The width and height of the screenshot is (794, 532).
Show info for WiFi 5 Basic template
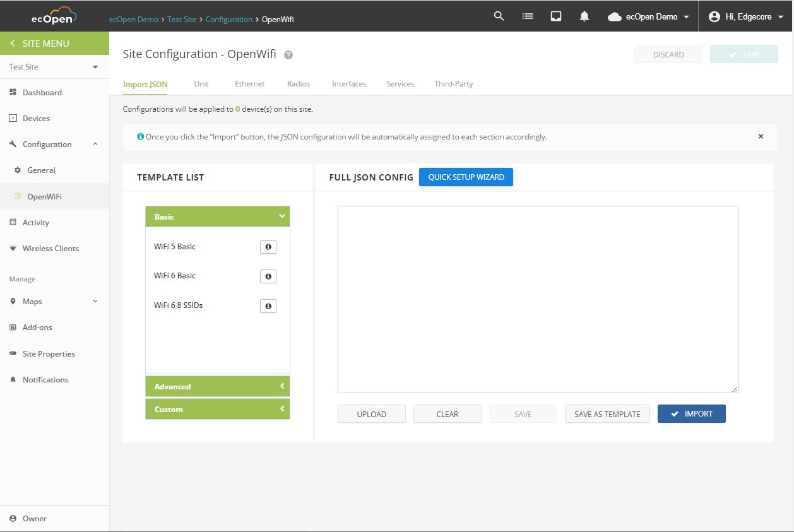tap(268, 247)
